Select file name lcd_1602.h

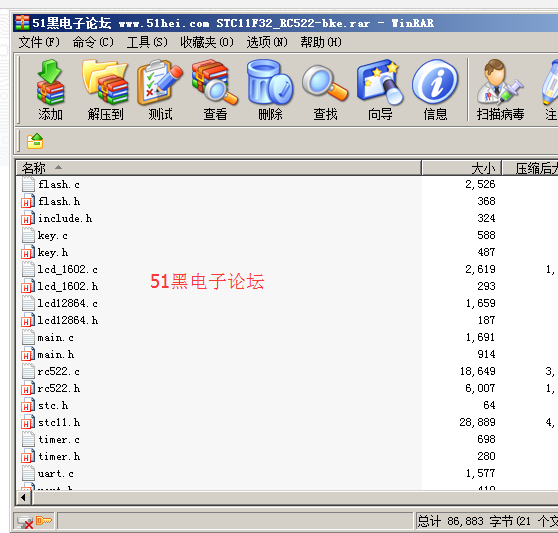click(x=68, y=286)
